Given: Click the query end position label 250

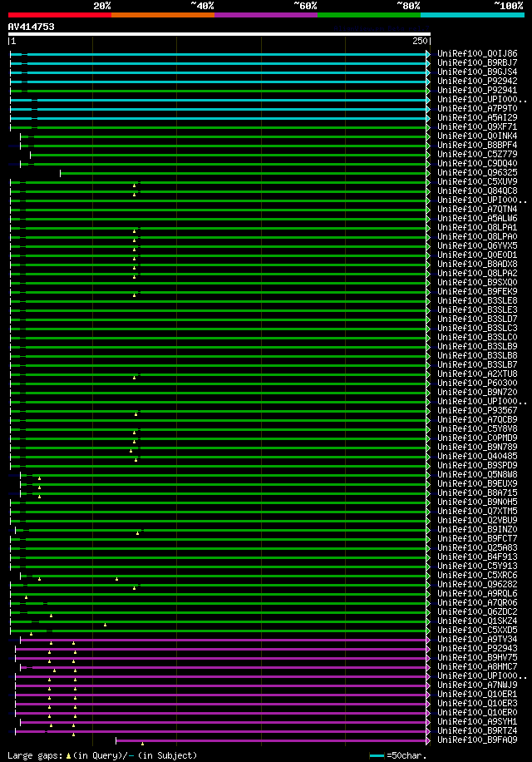Looking at the screenshot, I should click(x=420, y=42).
